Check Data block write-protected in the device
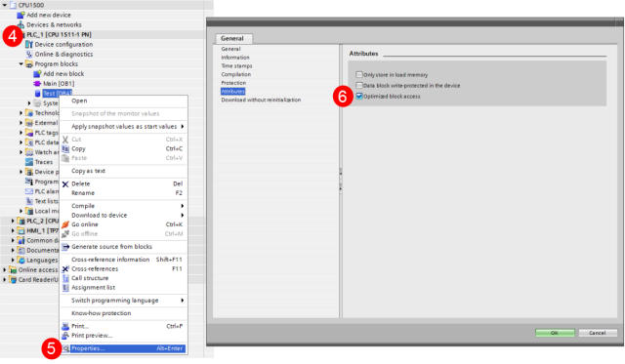Screen dimensions: 625x364 (359, 85)
